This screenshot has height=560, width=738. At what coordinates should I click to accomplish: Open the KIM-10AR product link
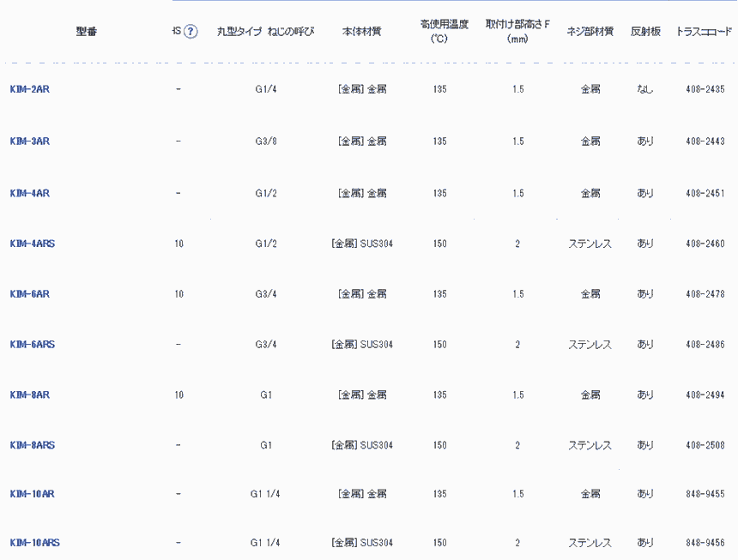pyautogui.click(x=32, y=494)
